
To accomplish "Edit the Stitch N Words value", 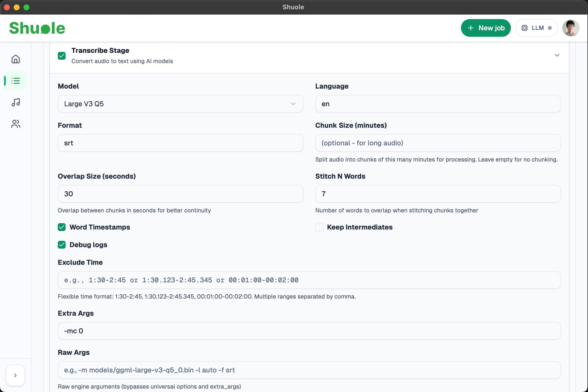I will (x=438, y=194).
